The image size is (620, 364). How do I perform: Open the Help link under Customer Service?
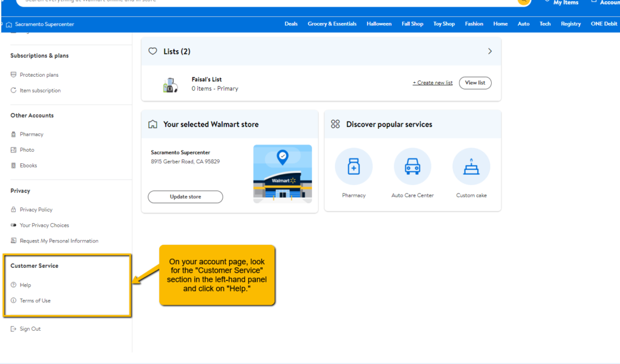click(x=25, y=285)
